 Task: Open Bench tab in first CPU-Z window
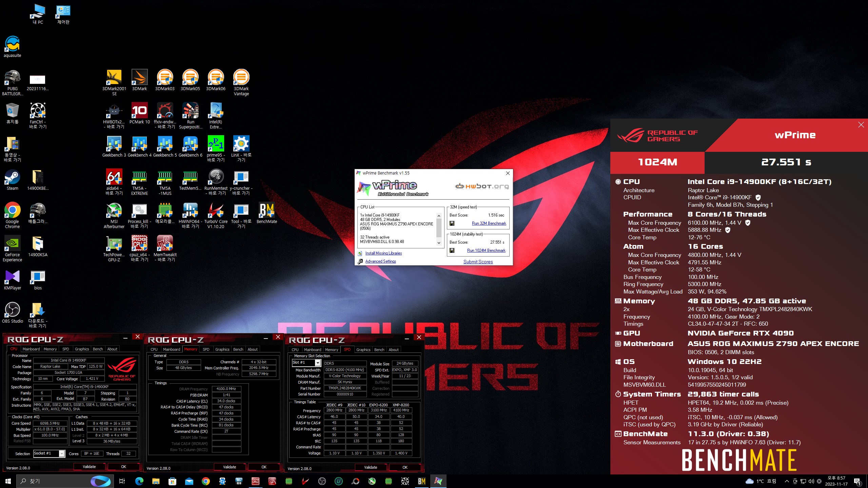(x=98, y=349)
